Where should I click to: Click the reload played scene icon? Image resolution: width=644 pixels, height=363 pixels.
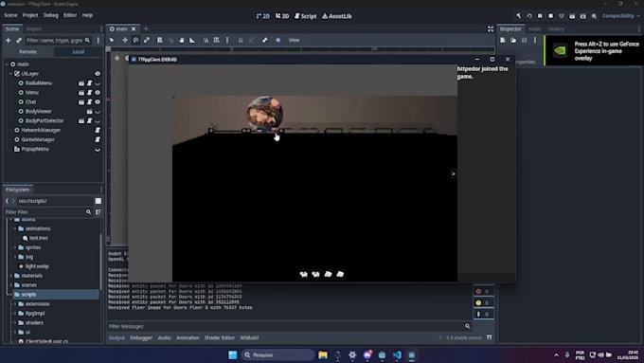click(529, 16)
